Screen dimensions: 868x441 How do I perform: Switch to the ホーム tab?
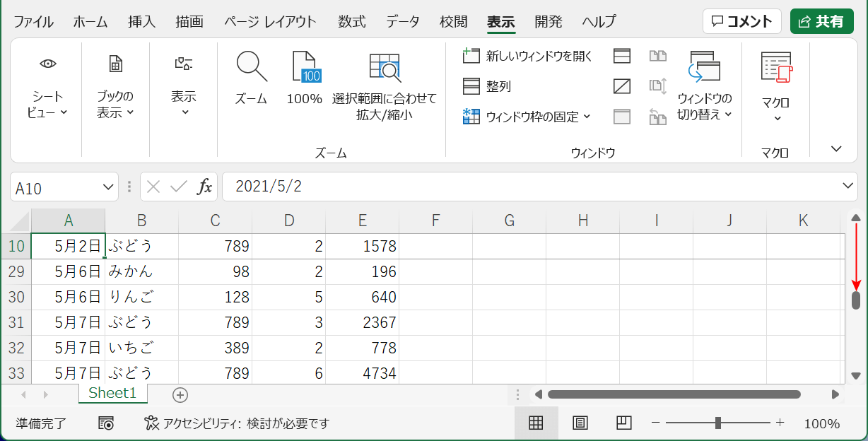[x=90, y=21]
